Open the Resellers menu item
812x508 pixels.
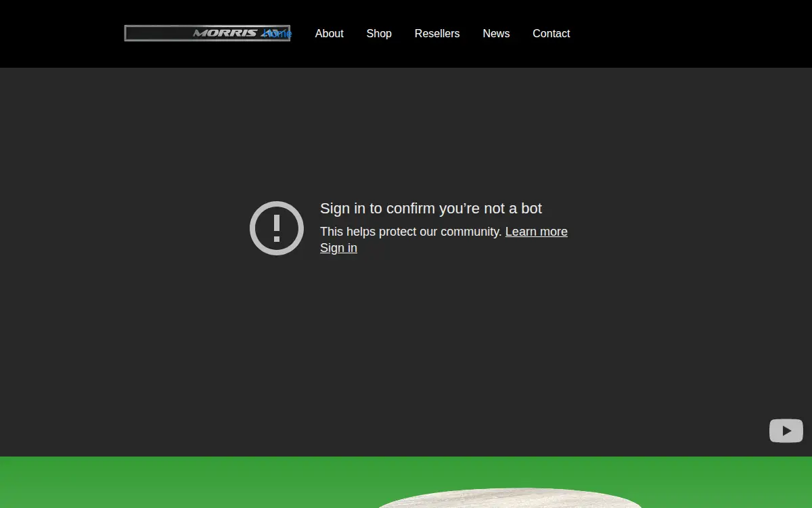[437, 33]
